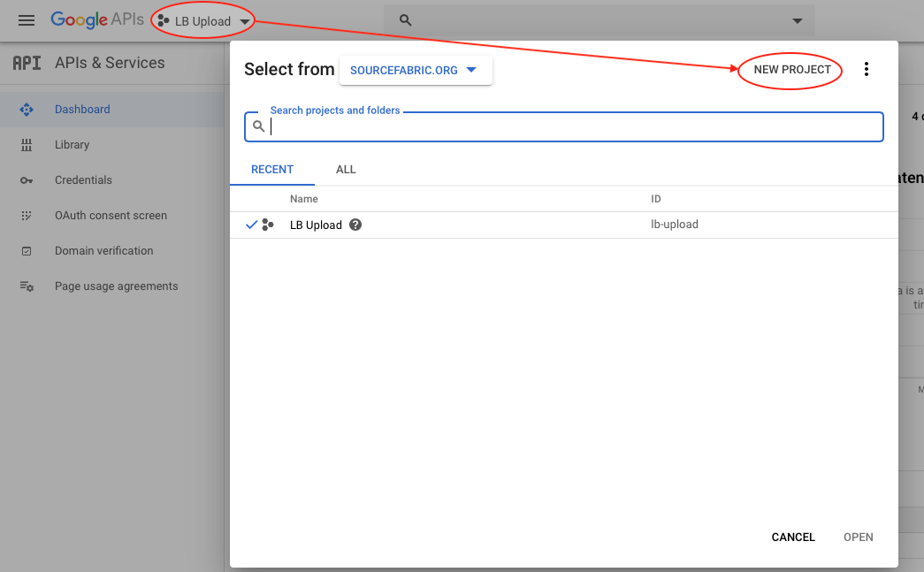Switch to the RECENT tab
Viewport: 924px width, 572px height.
(x=272, y=170)
